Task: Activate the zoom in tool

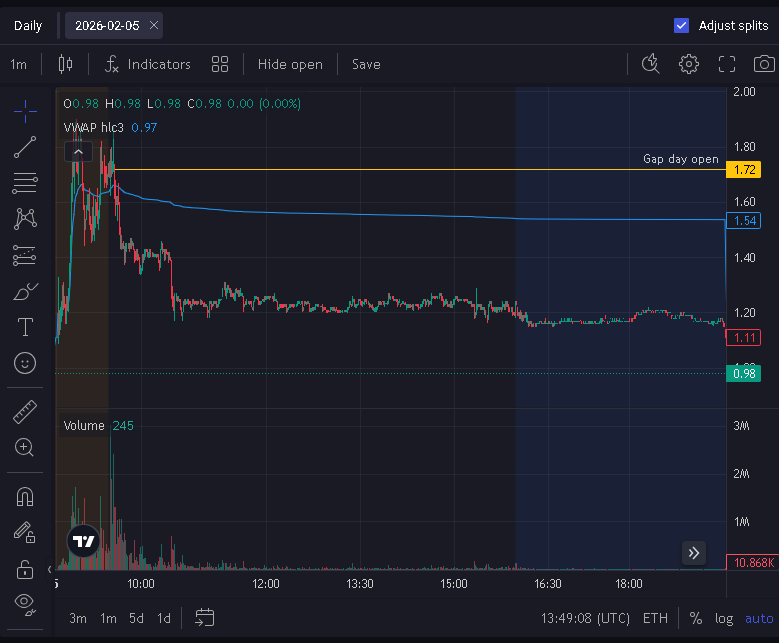Action: click(x=24, y=448)
